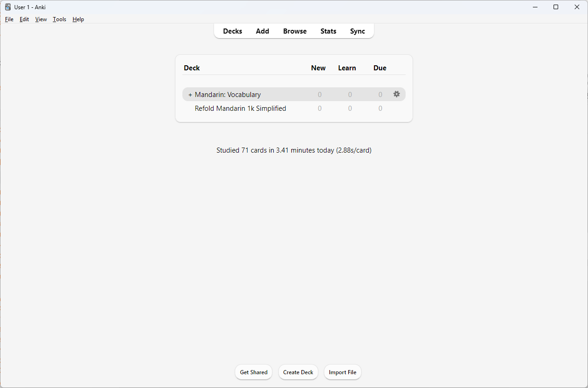Click Add to create a new card
This screenshot has height=388, width=588.
[x=262, y=31]
